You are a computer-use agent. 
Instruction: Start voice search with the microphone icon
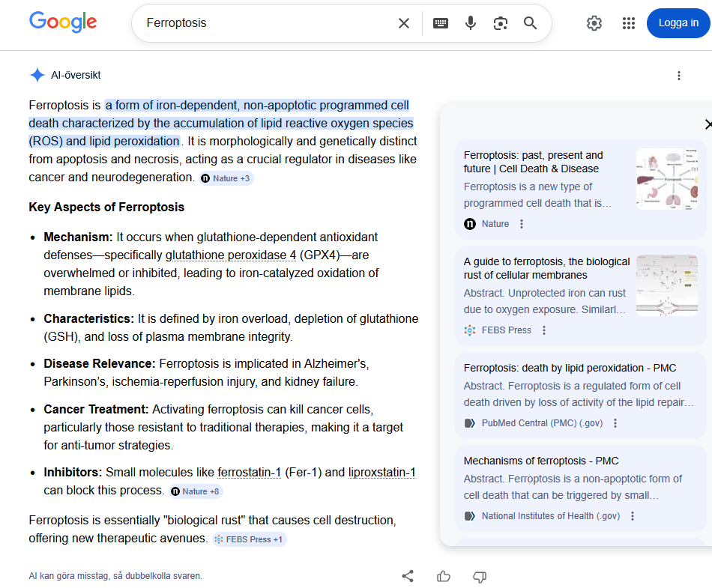click(x=471, y=23)
